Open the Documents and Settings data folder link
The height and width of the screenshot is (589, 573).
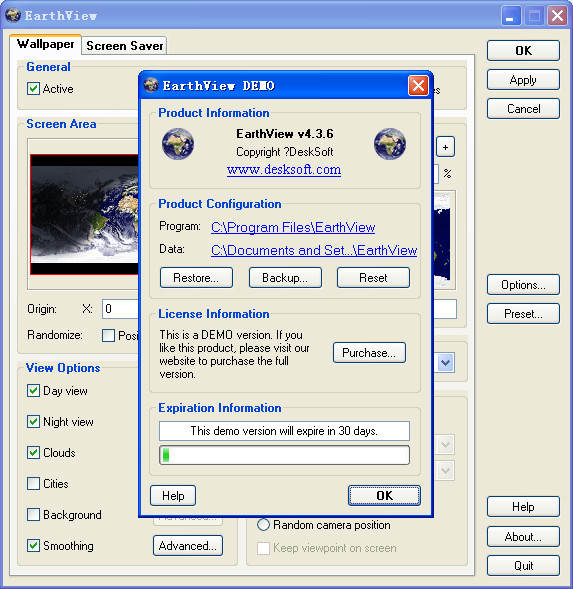click(314, 250)
